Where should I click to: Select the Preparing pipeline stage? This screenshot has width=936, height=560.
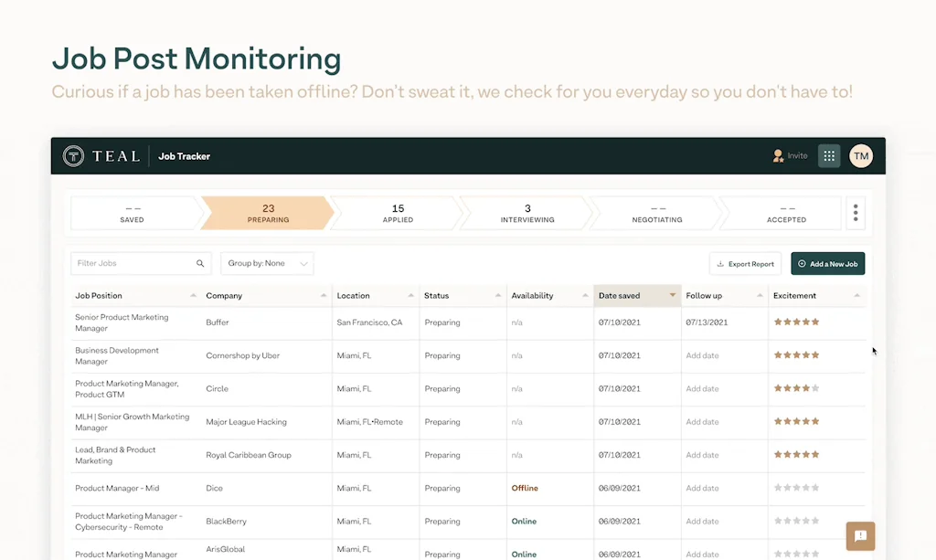(268, 212)
